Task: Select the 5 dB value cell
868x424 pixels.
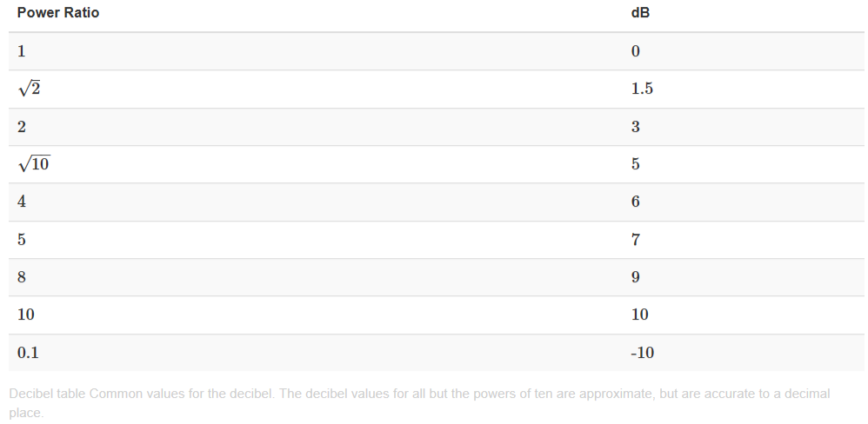Action: coord(636,164)
